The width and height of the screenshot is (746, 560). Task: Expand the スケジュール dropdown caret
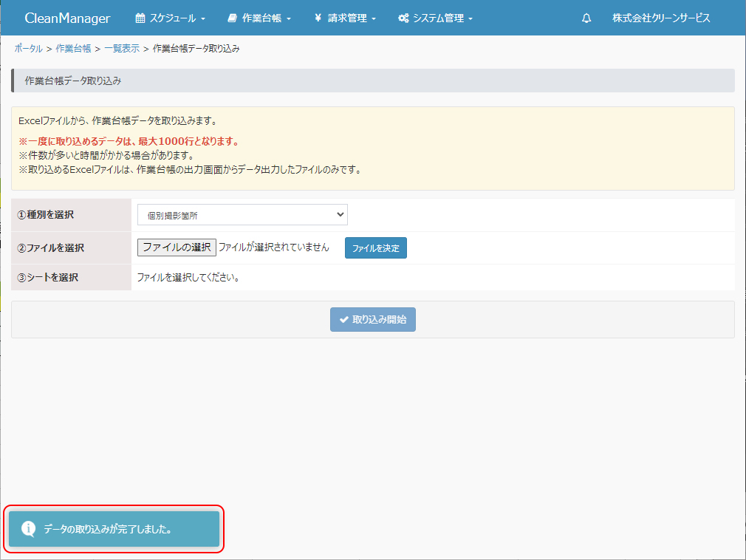(203, 18)
